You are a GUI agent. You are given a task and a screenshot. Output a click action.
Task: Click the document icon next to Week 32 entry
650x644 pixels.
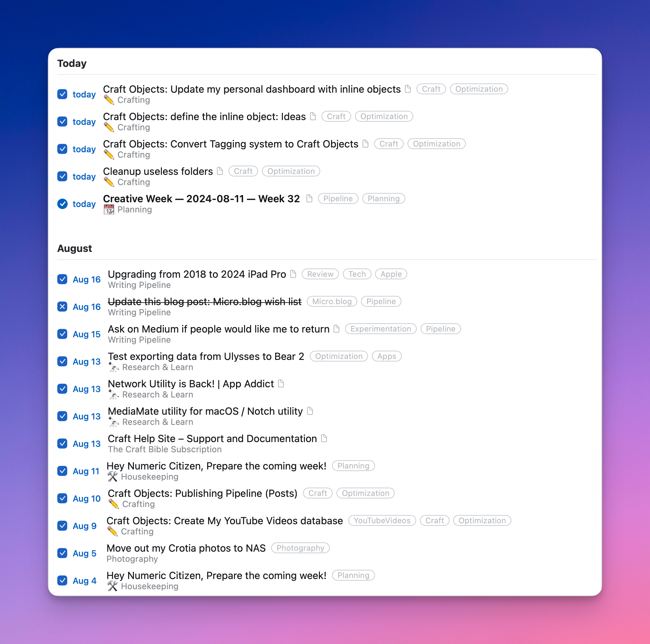[x=309, y=198]
